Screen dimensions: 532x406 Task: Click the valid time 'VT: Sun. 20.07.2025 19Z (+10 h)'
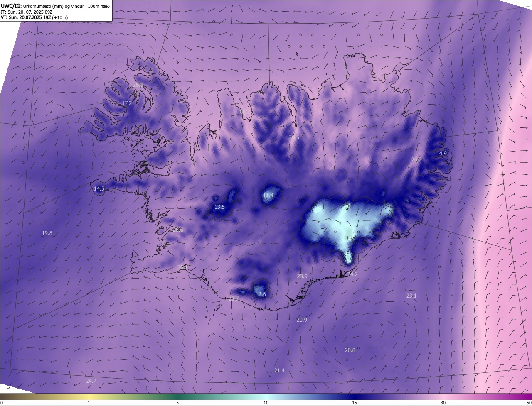34,17
